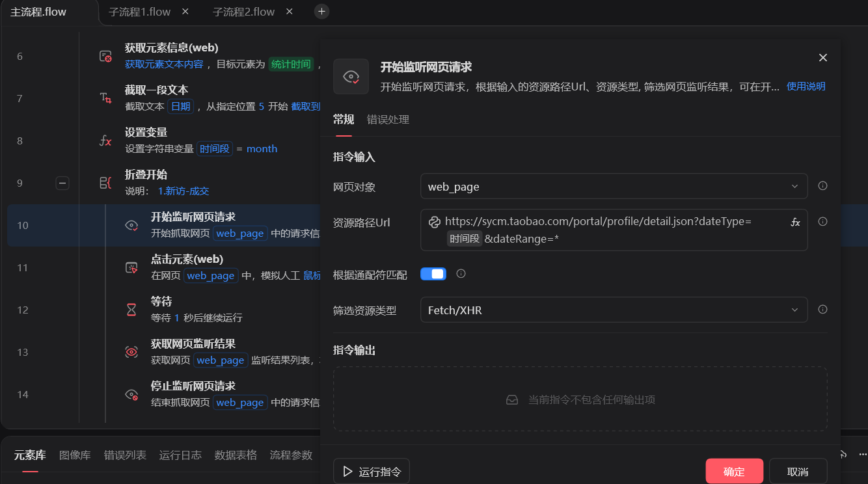Image resolution: width=868 pixels, height=484 pixels.
Task: Click the hourglass icon of 等待 step
Action: coord(131,310)
